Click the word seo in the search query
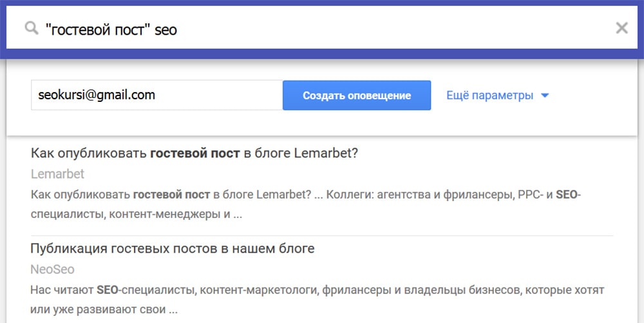 (x=166, y=30)
